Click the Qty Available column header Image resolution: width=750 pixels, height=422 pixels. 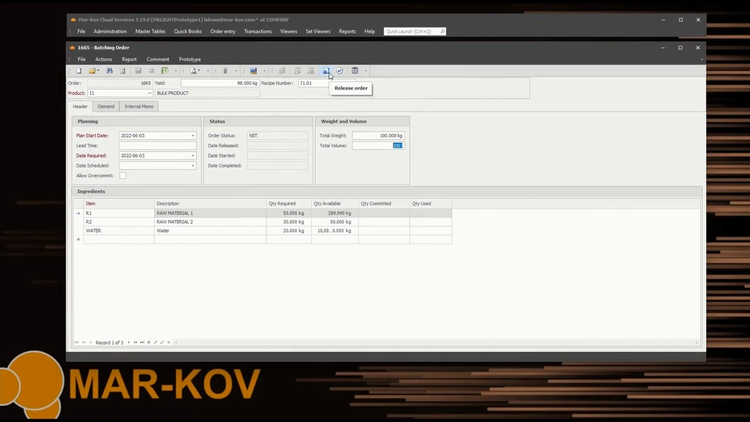335,204
